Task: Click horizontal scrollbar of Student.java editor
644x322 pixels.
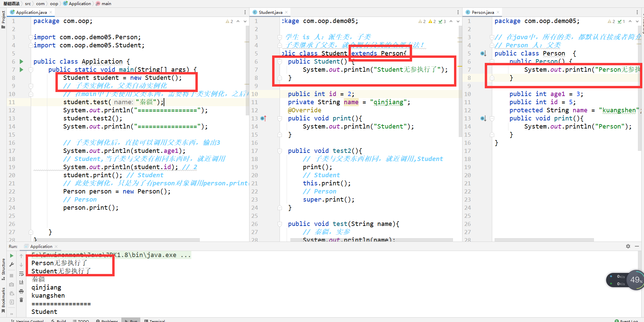Action: coord(372,240)
